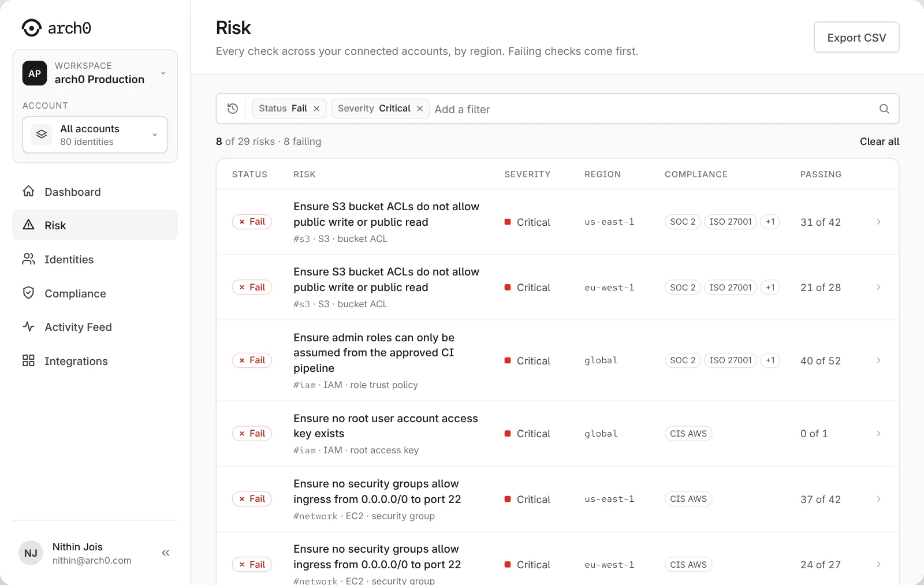Screen dimensions: 924x585
Task: Open Compliance section
Action: click(95, 293)
